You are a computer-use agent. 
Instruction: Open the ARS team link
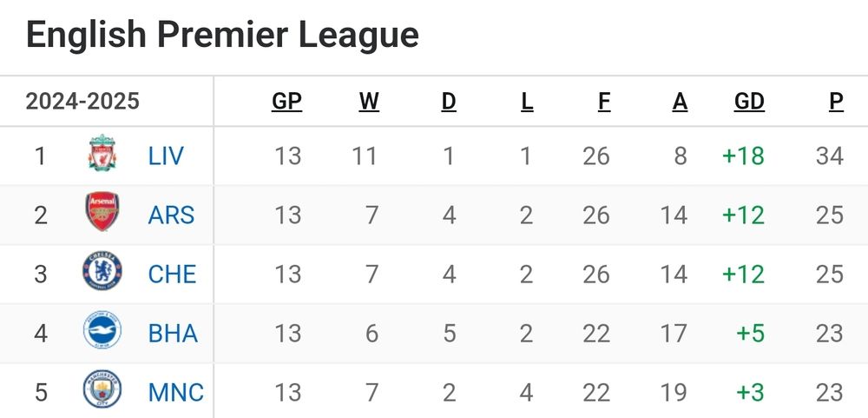(171, 215)
